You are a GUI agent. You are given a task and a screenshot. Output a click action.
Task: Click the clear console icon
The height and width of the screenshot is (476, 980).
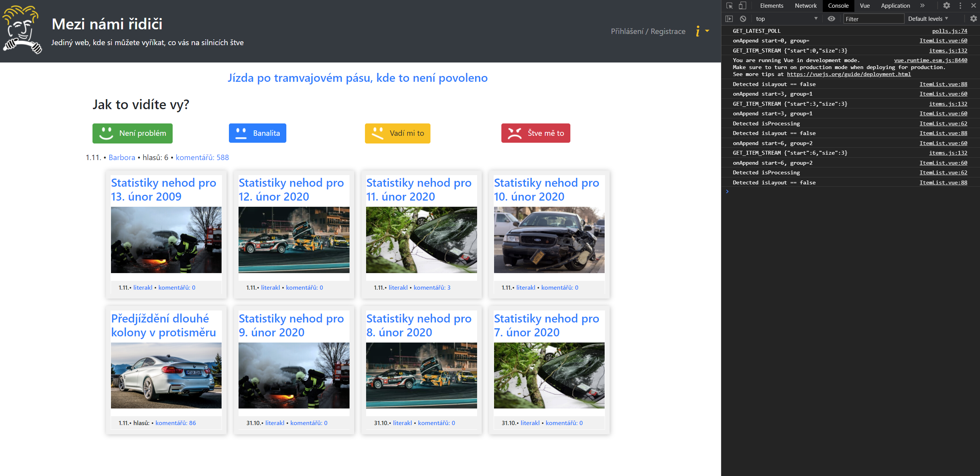(x=743, y=19)
